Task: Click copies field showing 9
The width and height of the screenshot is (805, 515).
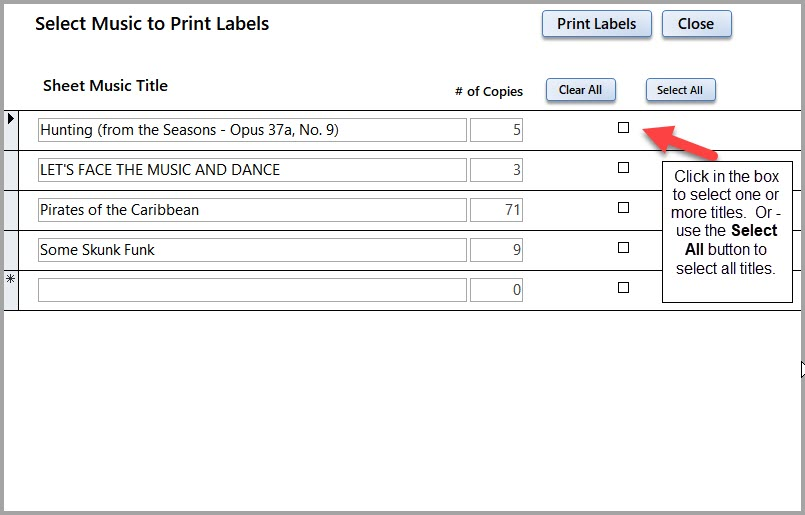Action: (x=496, y=250)
